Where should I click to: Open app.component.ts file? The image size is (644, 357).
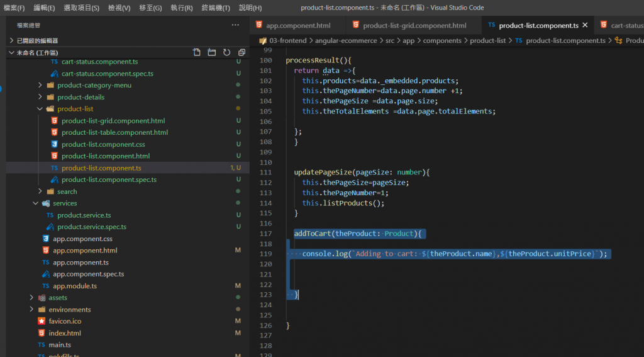pyautogui.click(x=80, y=263)
